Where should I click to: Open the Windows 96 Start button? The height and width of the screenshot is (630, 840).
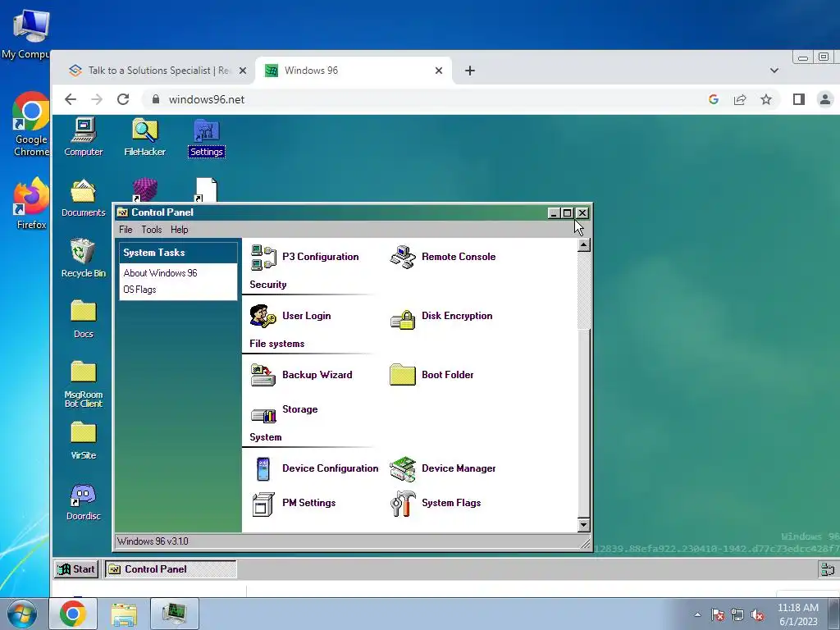coord(76,569)
